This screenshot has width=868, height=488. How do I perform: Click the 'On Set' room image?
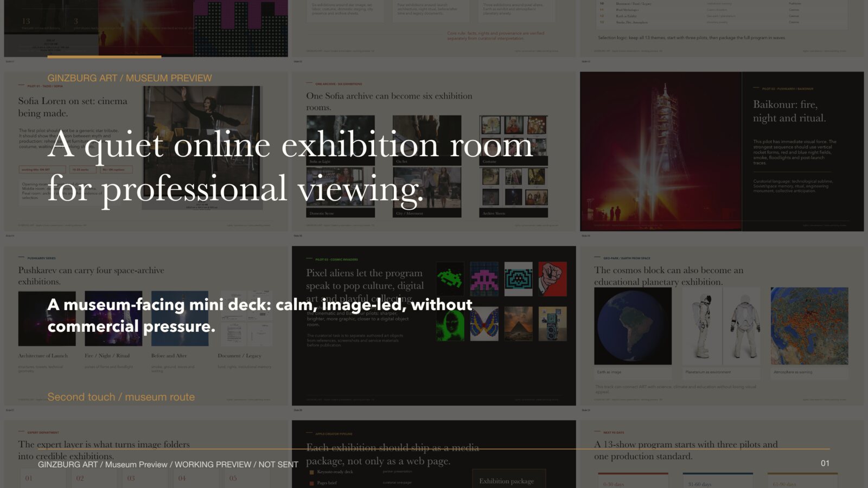427,136
